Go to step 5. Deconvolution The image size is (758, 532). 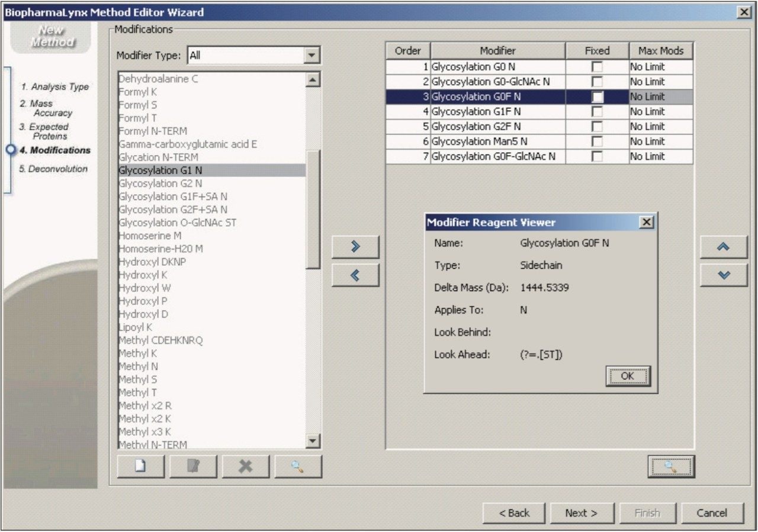pos(53,169)
